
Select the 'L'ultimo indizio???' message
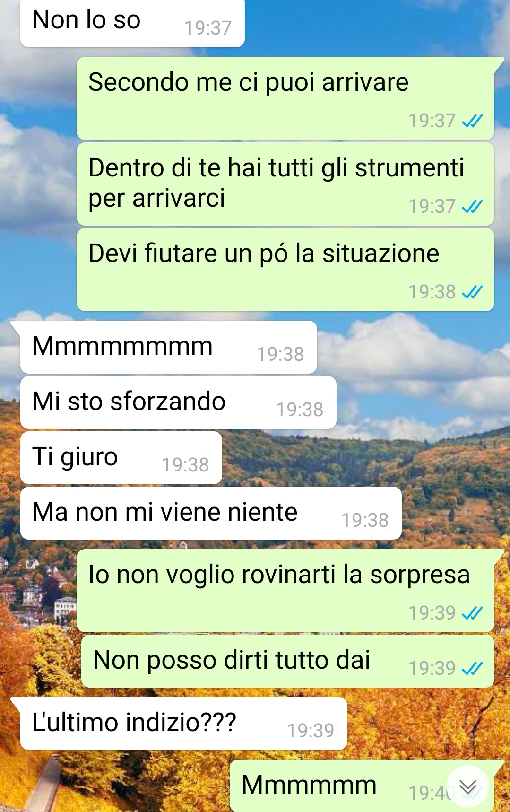(x=183, y=724)
